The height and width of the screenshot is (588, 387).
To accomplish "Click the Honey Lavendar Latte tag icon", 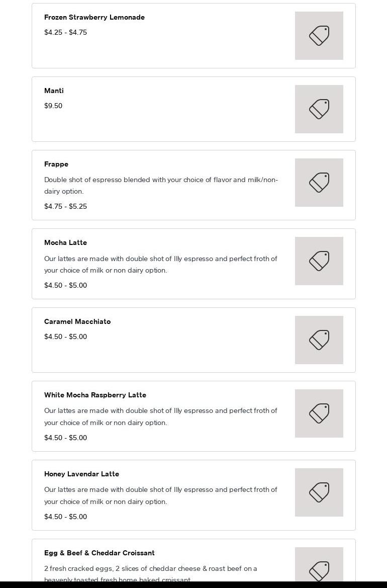I will pos(319,492).
